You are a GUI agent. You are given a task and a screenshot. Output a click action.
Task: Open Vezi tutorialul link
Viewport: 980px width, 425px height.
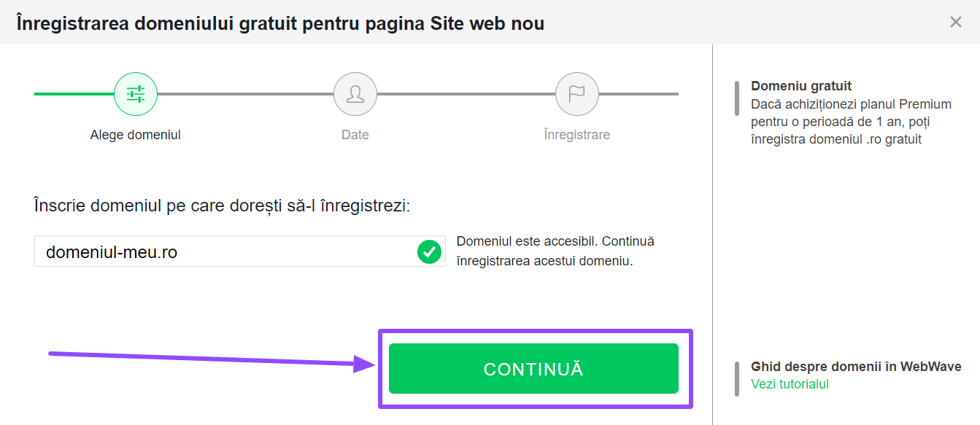[789, 383]
